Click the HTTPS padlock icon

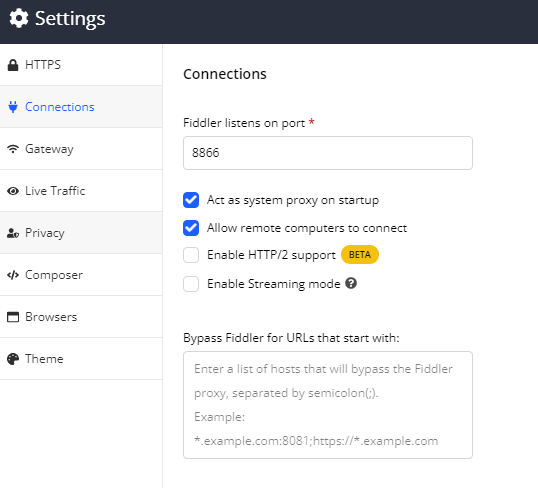[x=13, y=65]
